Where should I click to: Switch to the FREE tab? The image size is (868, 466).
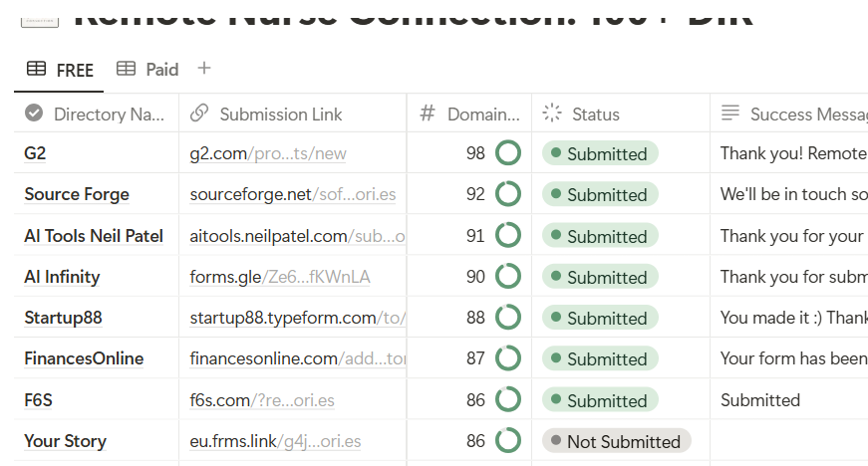coord(61,70)
